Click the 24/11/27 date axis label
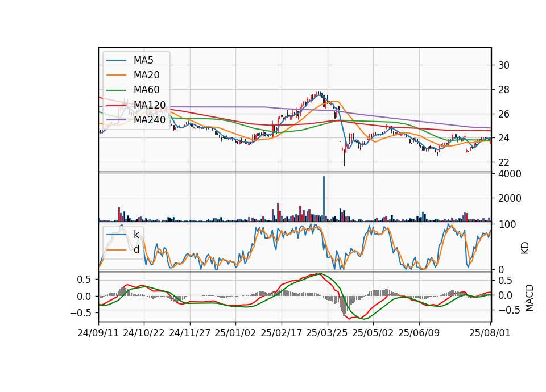This screenshot has width=546, height=392. click(x=190, y=333)
